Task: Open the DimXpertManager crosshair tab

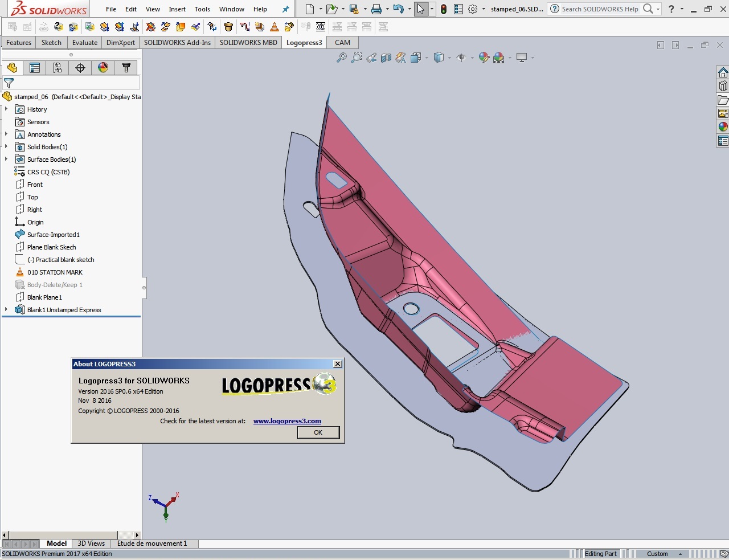Action: (80, 68)
